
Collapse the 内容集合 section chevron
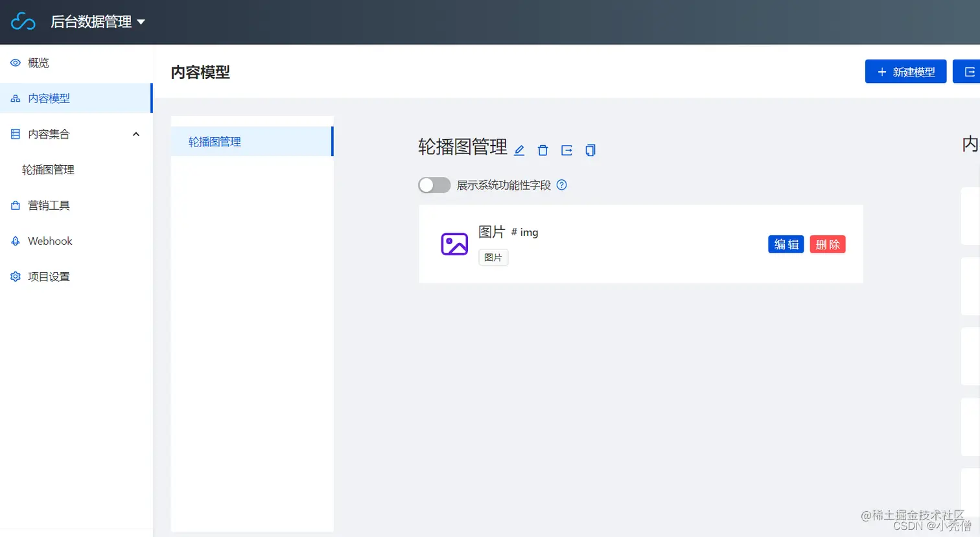(136, 134)
